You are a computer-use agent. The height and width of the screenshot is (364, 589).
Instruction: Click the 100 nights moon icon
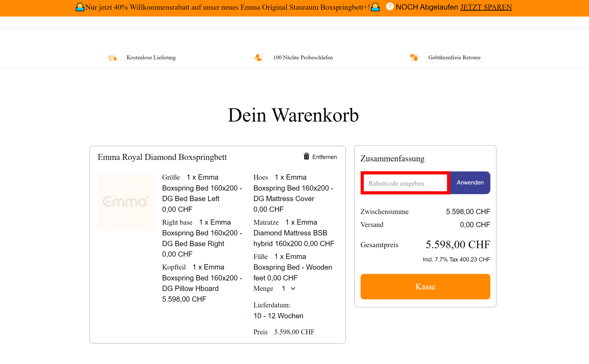tap(258, 57)
